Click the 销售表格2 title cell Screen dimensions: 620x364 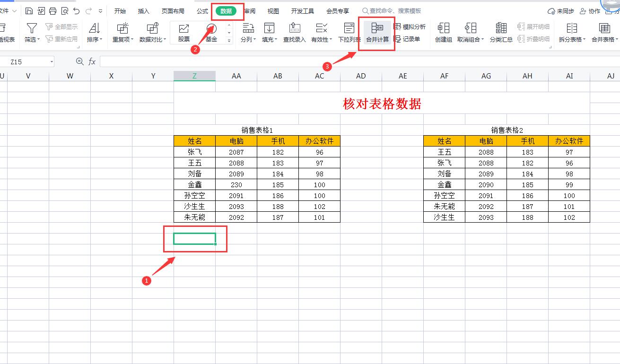pos(507,130)
